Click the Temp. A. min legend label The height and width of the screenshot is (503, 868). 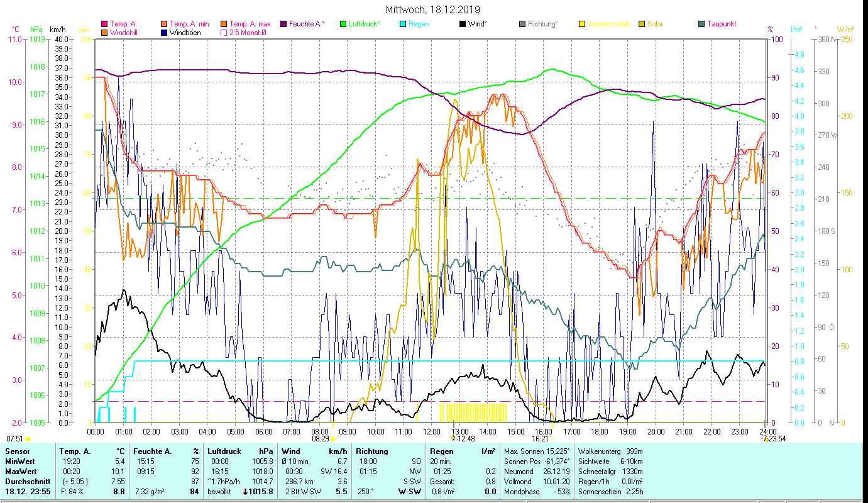pyautogui.click(x=189, y=25)
